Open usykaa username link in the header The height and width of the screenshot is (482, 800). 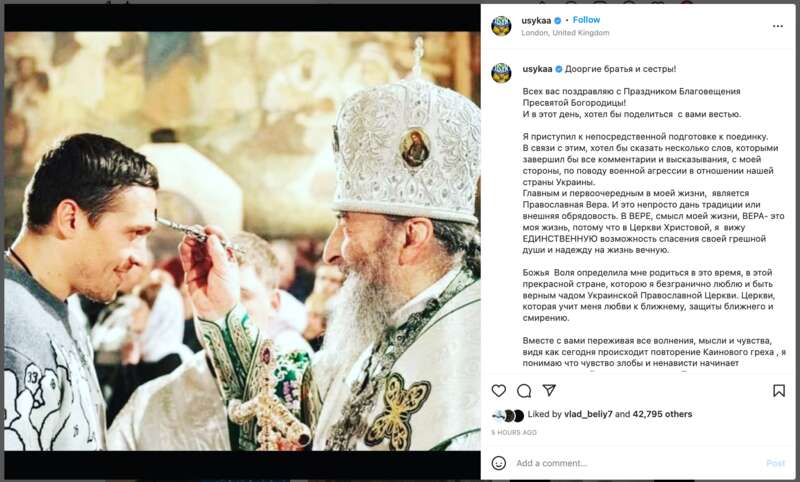(536, 20)
